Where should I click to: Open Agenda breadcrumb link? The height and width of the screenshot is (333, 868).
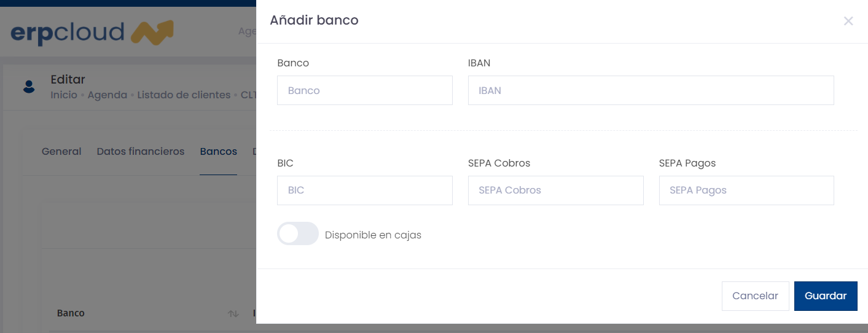(x=108, y=95)
